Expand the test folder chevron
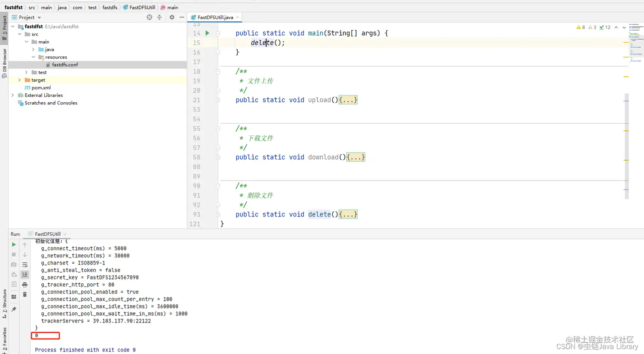The height and width of the screenshot is (354, 644). click(26, 72)
